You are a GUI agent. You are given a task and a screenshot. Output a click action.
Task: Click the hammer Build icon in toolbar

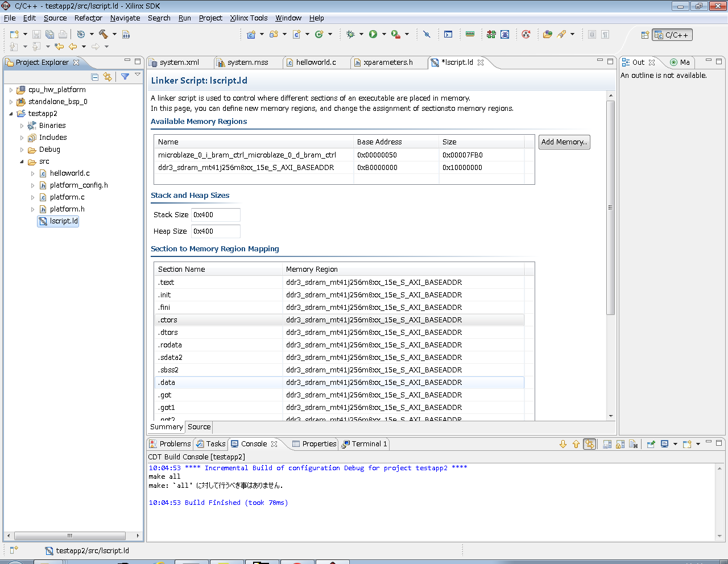coord(103,34)
